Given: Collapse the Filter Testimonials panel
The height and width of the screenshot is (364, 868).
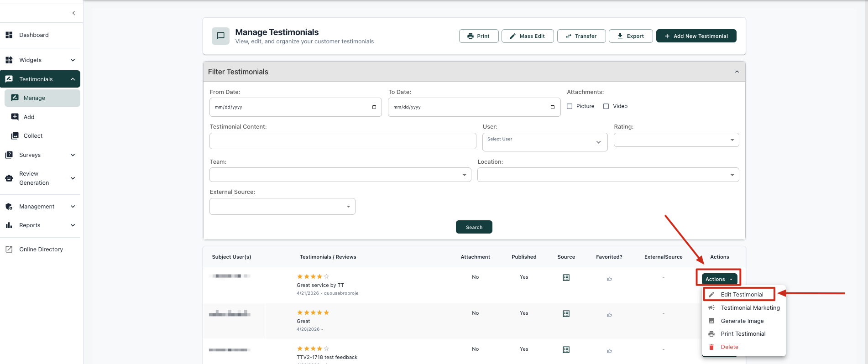Looking at the screenshot, I should tap(737, 72).
